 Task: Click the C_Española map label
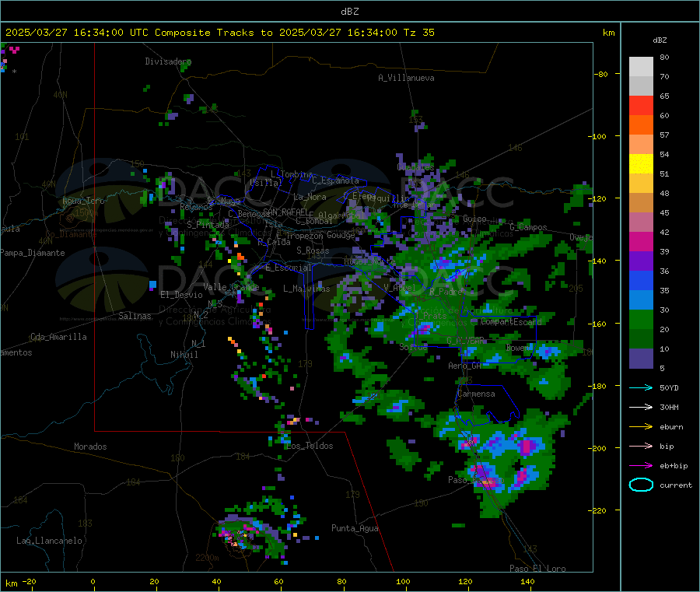pos(335,180)
